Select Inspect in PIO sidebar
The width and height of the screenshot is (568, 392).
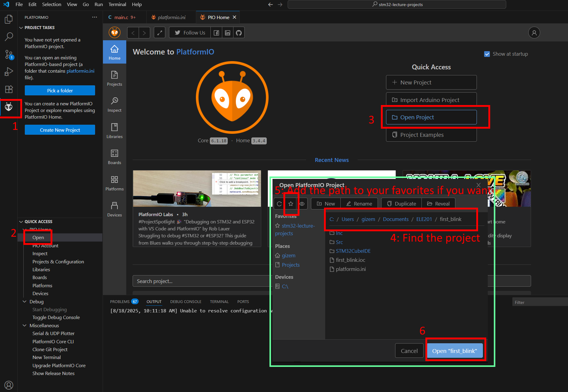click(x=114, y=104)
